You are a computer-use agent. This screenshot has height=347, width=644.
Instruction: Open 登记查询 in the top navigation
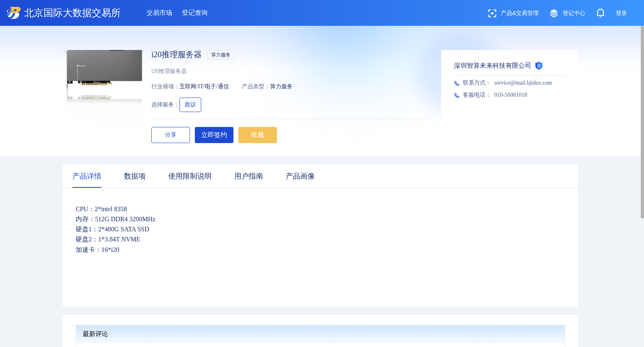tap(195, 13)
